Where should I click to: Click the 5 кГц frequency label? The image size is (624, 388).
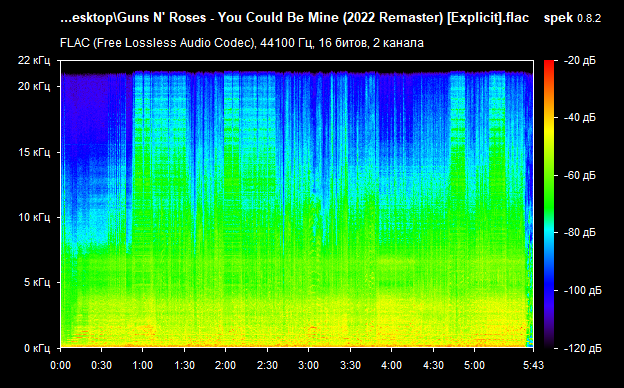37,283
